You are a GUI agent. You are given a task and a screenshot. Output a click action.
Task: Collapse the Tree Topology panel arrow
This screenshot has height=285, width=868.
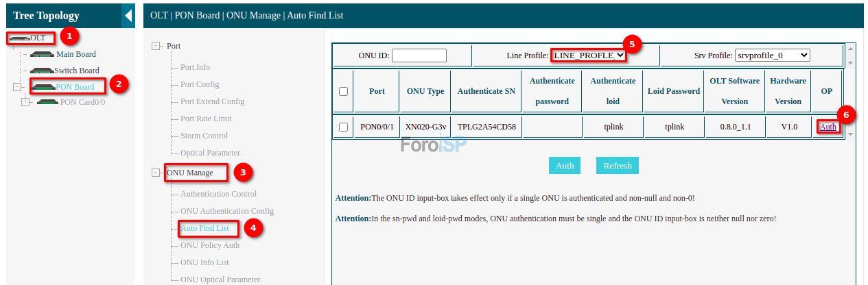[x=128, y=16]
